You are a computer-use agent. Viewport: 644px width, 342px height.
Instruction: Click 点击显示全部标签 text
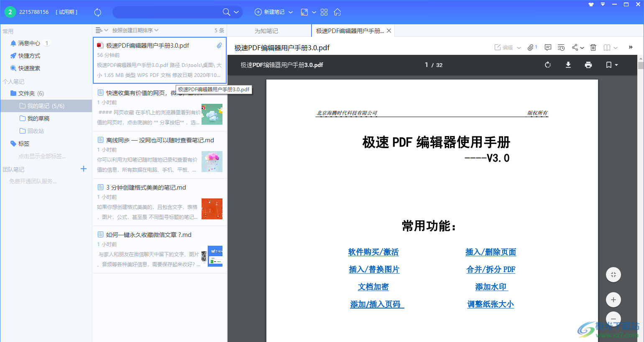click(x=42, y=156)
